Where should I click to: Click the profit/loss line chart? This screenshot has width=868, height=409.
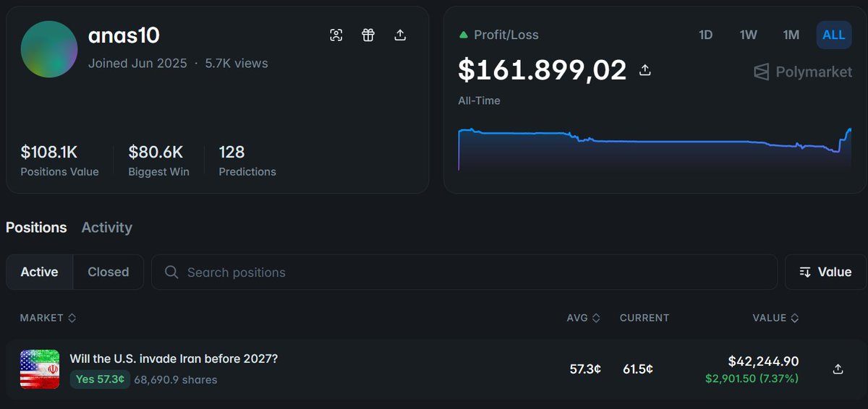coord(655,149)
